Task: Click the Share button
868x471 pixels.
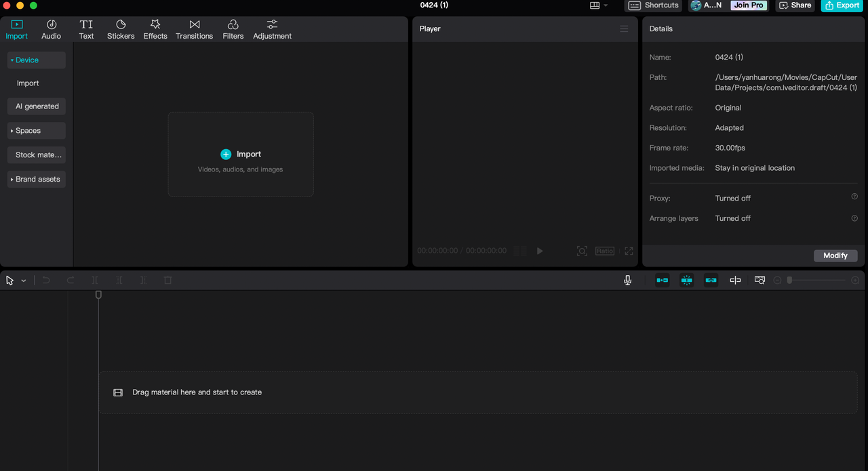Action: click(795, 5)
